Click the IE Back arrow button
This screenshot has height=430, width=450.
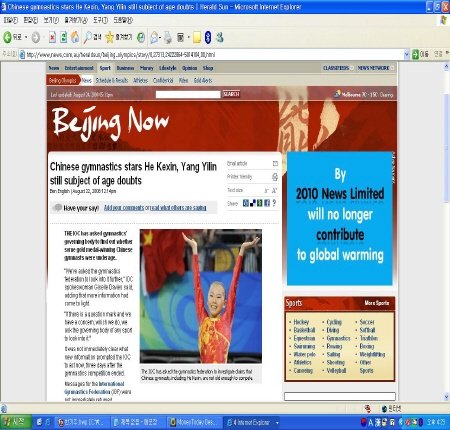(8, 37)
